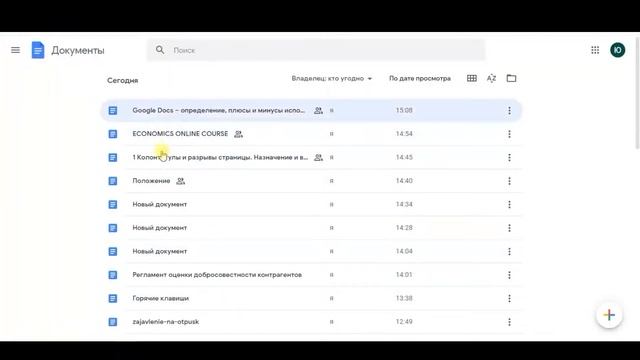The width and height of the screenshot is (640, 360).
Task: Expand the Владелец: кто угодно owner filter
Action: coord(331,78)
